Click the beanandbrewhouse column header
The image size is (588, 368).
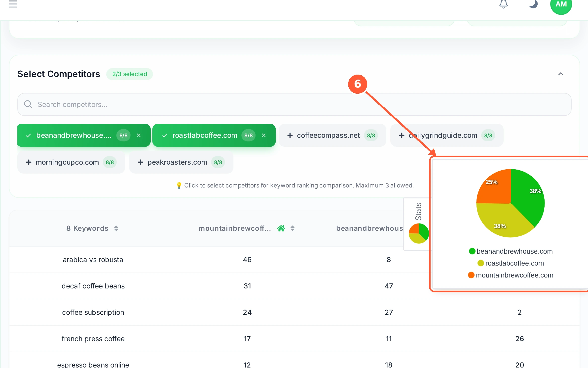369,228
